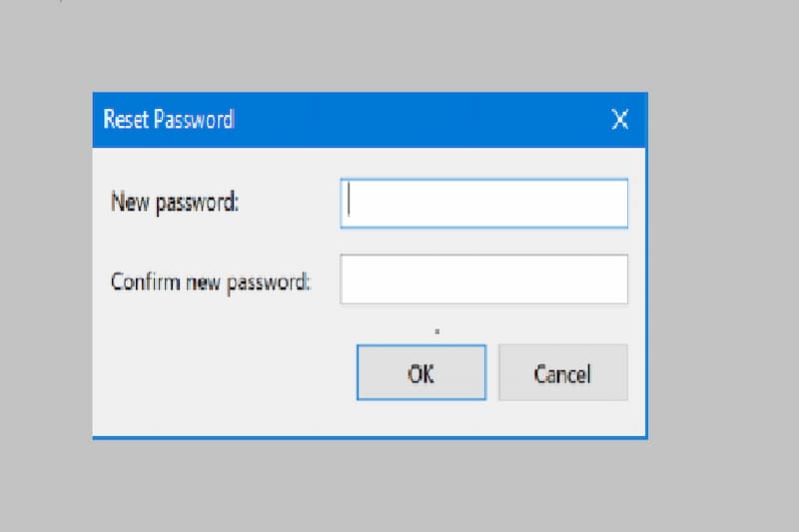
Task: Click right end of Confirm new password field
Action: coord(614,279)
